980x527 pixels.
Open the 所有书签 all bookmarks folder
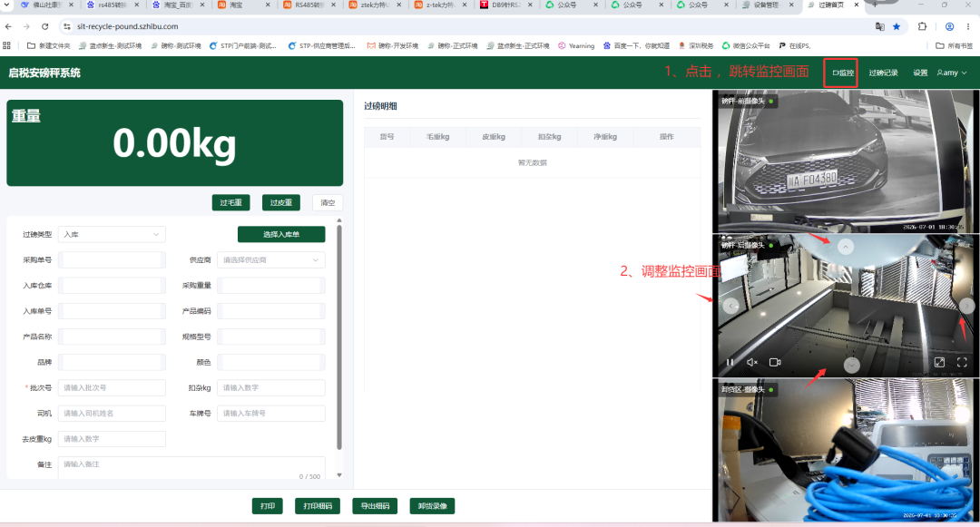[x=955, y=45]
